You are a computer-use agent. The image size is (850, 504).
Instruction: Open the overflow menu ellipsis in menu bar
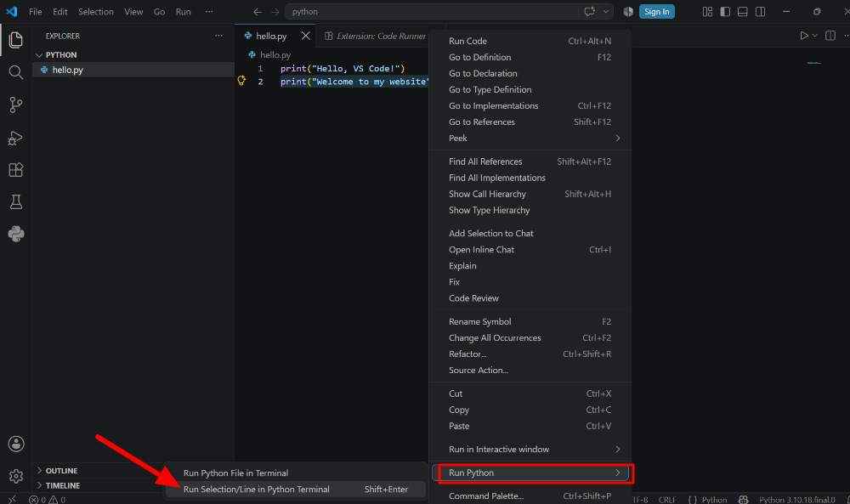[209, 11]
